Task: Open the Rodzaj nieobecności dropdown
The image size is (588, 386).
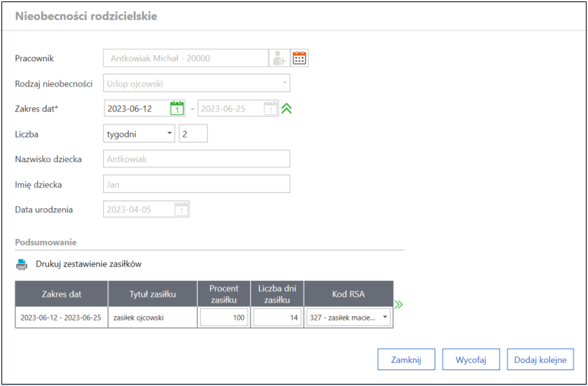Action: [196, 83]
